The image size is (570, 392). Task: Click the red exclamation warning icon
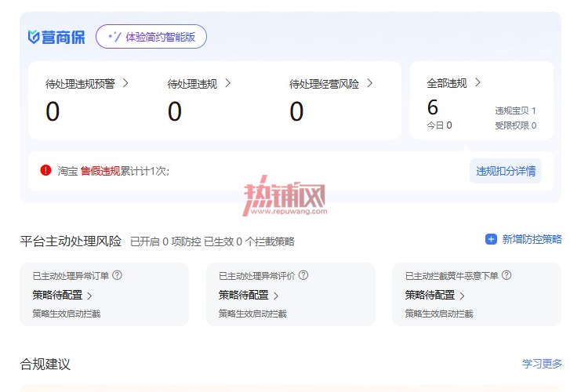click(x=45, y=170)
